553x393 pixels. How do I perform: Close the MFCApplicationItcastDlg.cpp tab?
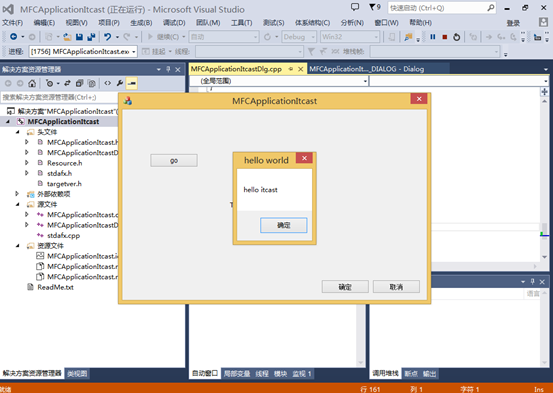[x=300, y=69]
